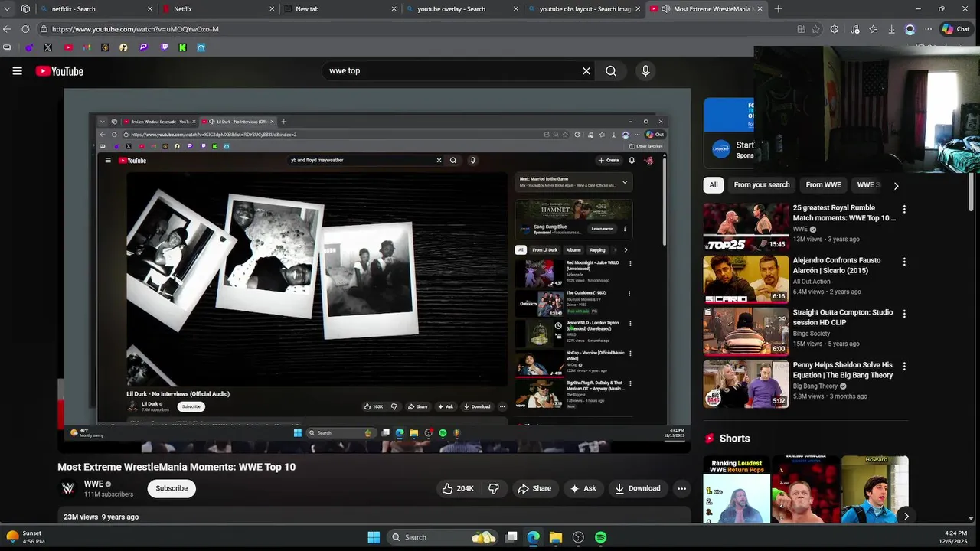This screenshot has height=551, width=980.
Task: Open '25 greatest Royal Rumble Match moments' title
Action: 844,213
